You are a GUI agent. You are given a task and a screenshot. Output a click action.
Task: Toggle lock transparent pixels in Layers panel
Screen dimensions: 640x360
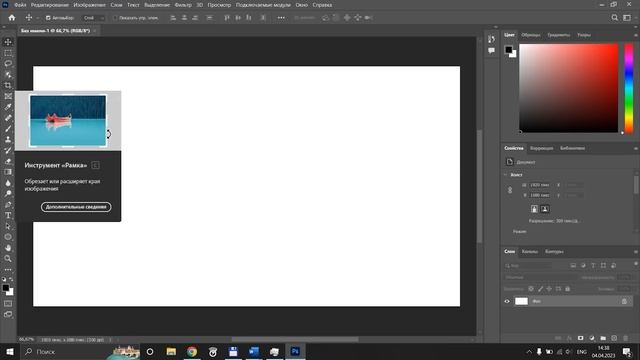pos(531,289)
